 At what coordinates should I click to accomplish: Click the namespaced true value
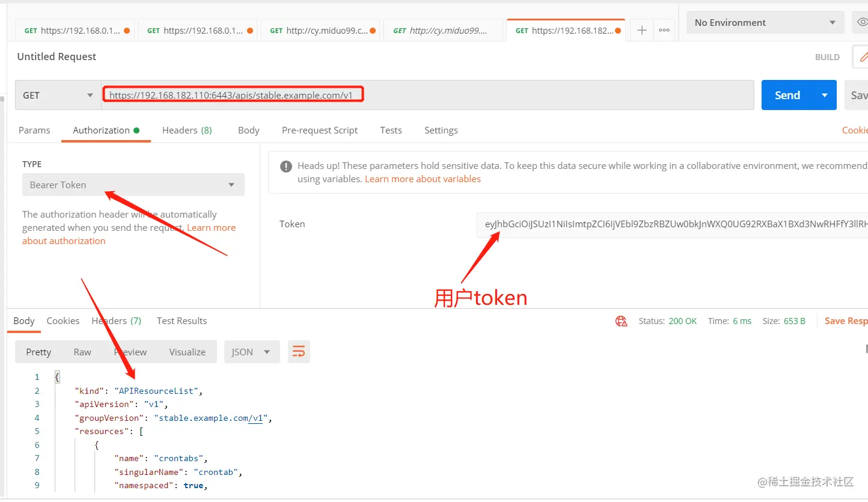tap(194, 485)
